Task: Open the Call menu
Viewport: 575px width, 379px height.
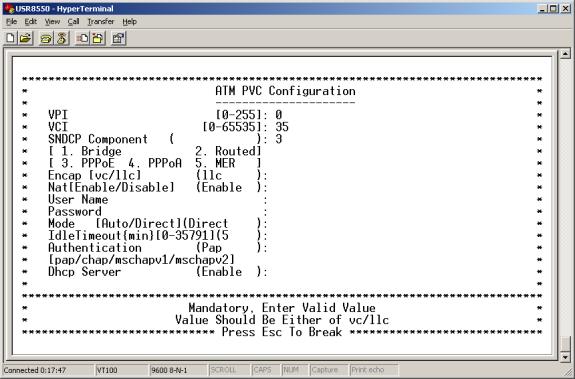Action: [x=73, y=22]
